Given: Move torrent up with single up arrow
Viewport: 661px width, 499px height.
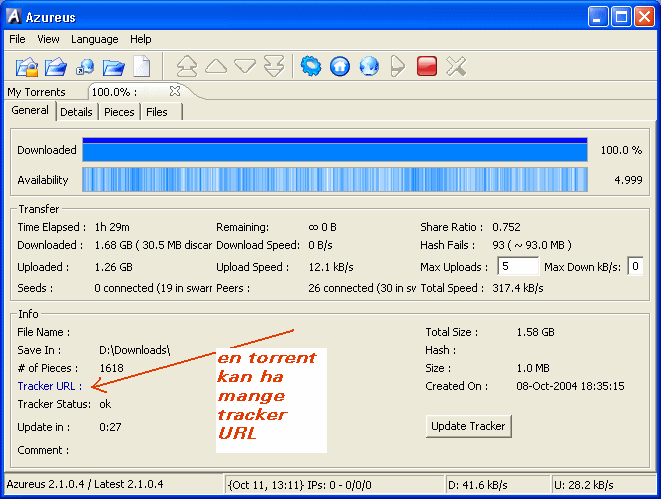Looking at the screenshot, I should coord(216,67).
